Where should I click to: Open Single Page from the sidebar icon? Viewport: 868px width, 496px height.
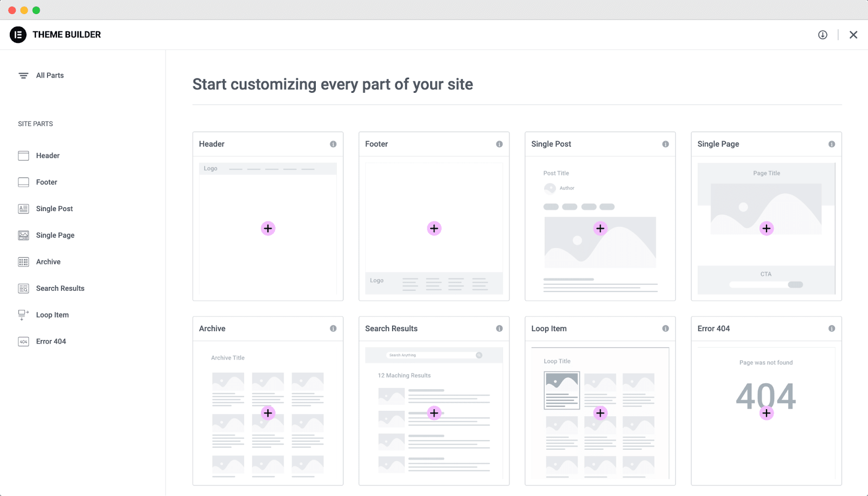tap(23, 235)
